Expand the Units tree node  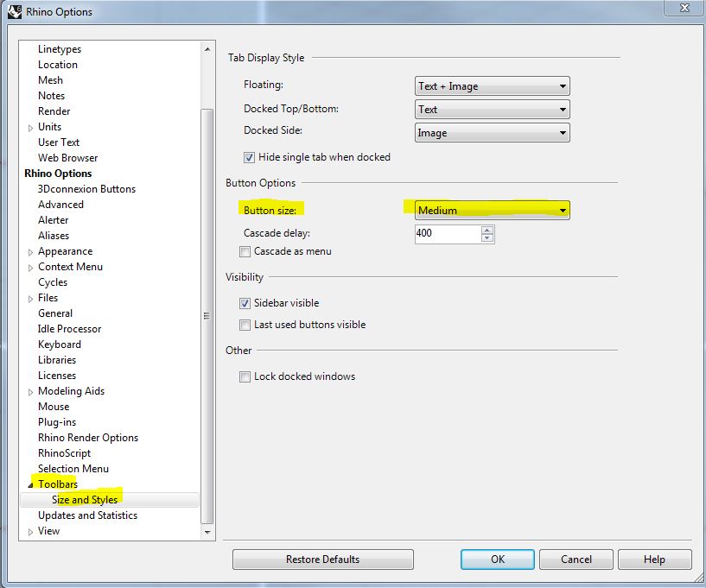(x=30, y=128)
